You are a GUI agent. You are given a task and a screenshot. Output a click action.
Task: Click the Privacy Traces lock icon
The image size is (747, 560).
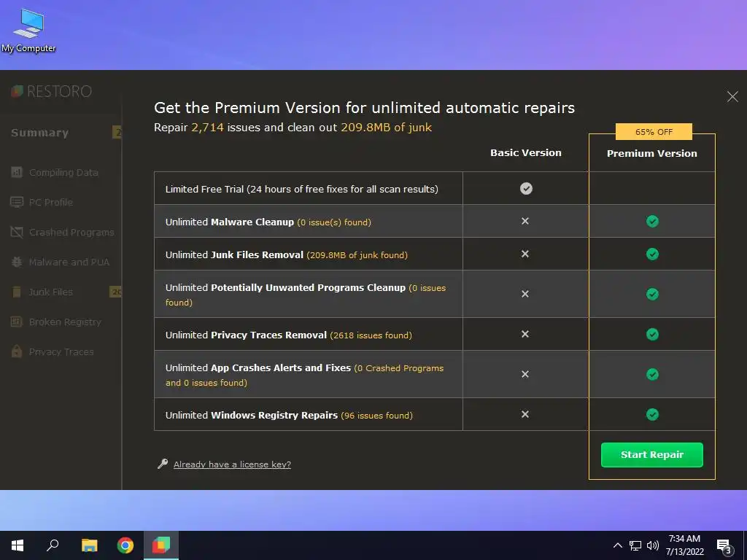pos(17,351)
